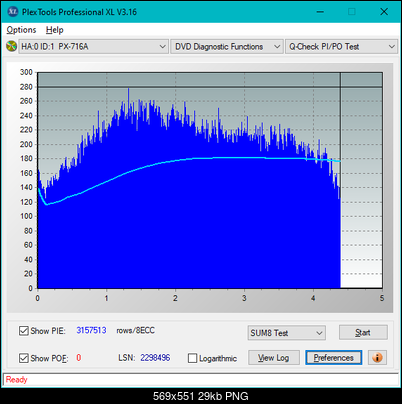402x404 pixels.
Task: Click the LSN value 2298496
Action: (x=155, y=358)
